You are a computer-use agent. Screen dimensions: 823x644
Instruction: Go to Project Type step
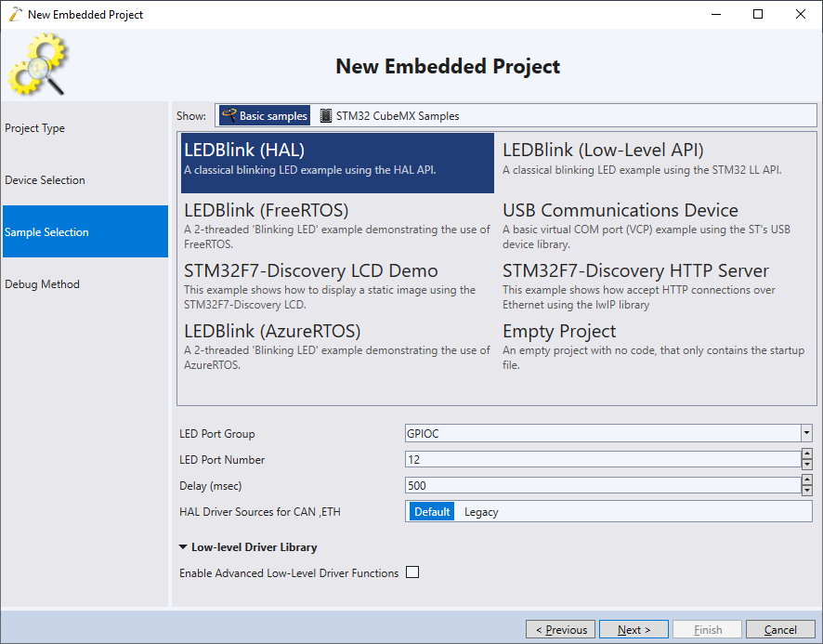(85, 128)
